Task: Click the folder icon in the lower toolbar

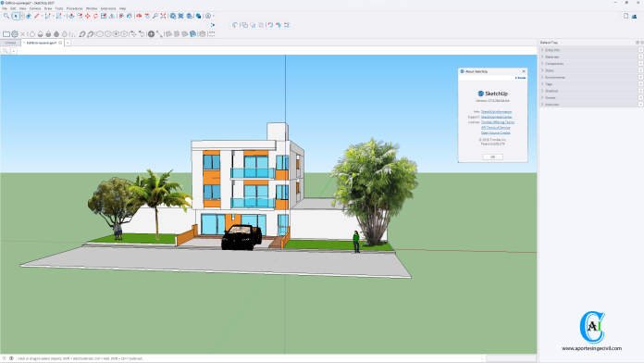Action: coord(6,34)
